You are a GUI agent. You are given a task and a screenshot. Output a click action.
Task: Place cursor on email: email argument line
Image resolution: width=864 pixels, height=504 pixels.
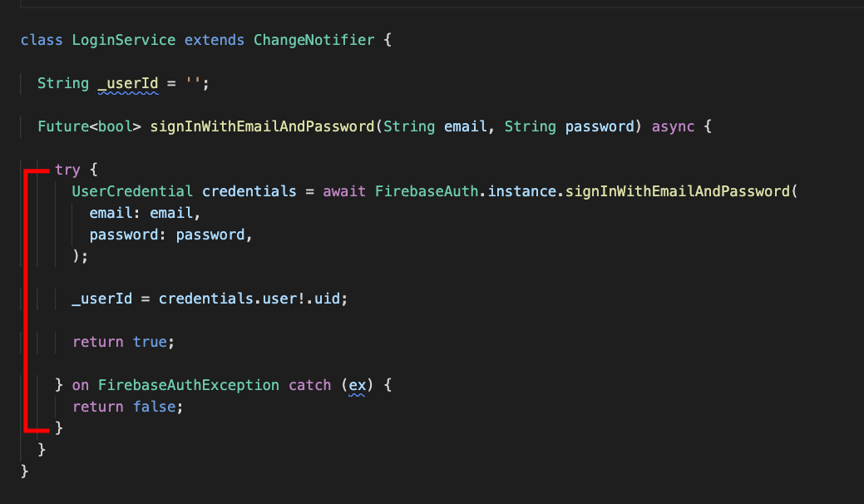145,213
